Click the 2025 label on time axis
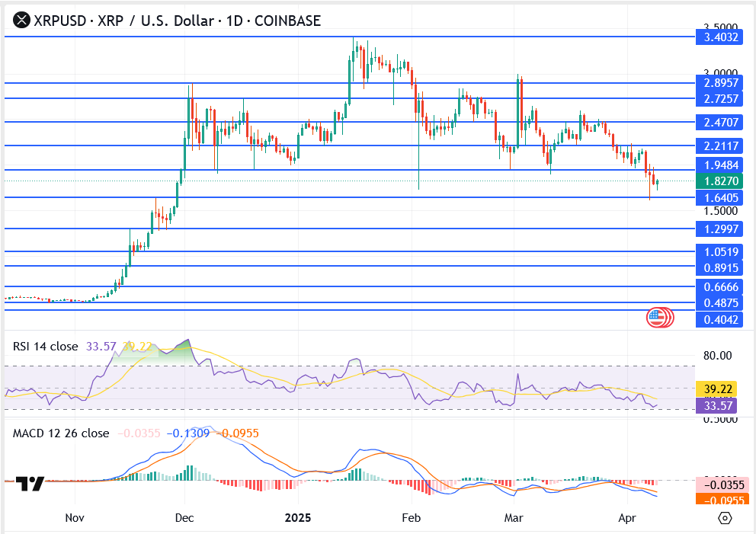The height and width of the screenshot is (534, 756). [x=298, y=518]
